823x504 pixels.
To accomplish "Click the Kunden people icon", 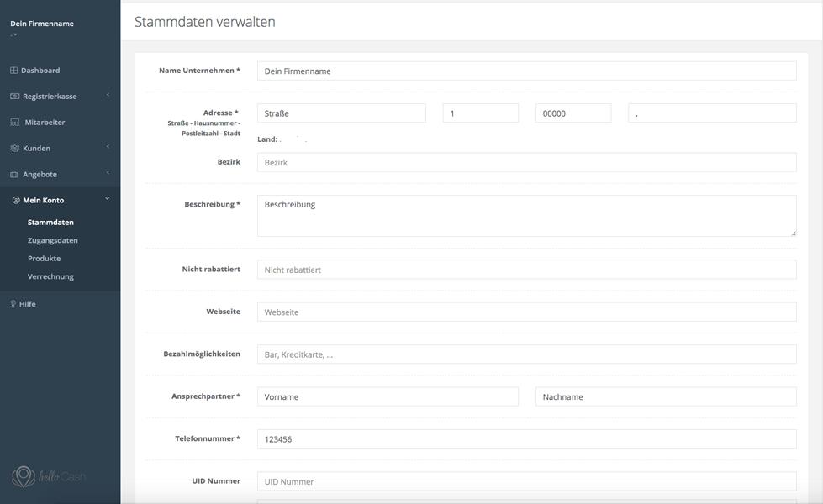I will [x=14, y=149].
